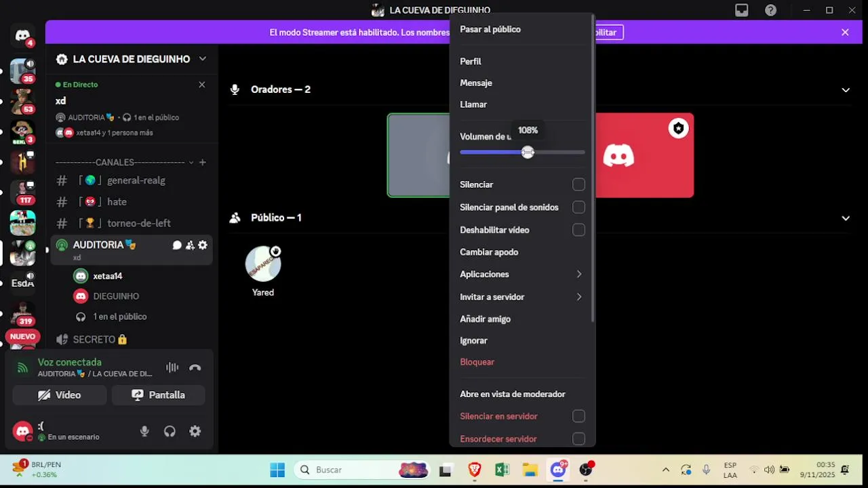The image size is (868, 488).
Task: Click the Pantalla share button
Action: point(158,395)
